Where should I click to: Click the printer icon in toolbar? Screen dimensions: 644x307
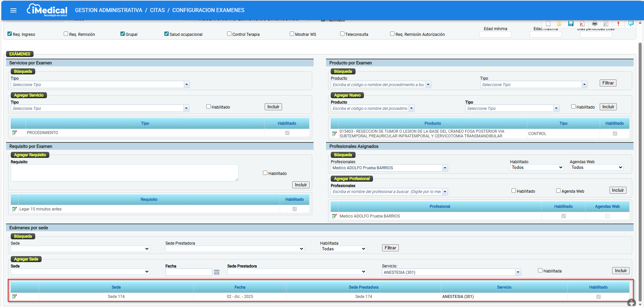coord(595,23)
